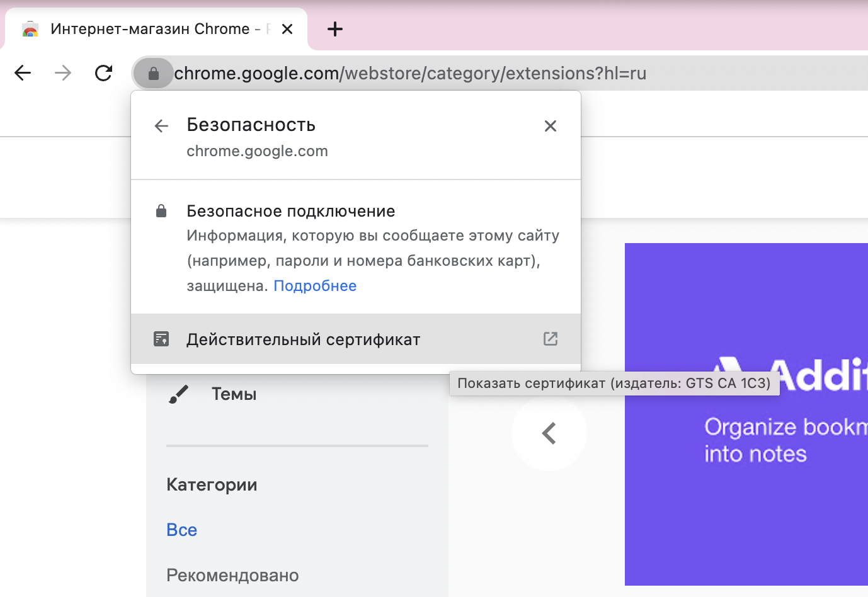The width and height of the screenshot is (868, 597).
Task: Select the Рекомендовано category
Action: (232, 575)
